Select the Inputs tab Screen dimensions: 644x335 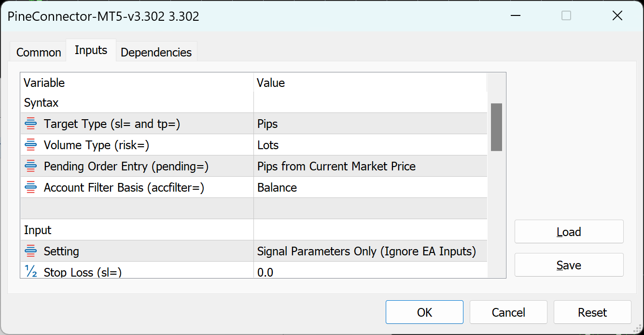91,50
